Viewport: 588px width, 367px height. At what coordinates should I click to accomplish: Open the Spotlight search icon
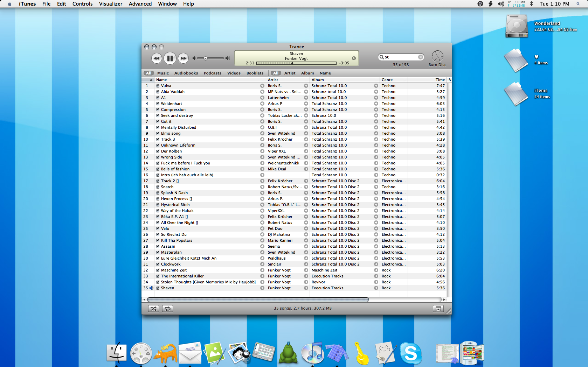click(x=578, y=4)
